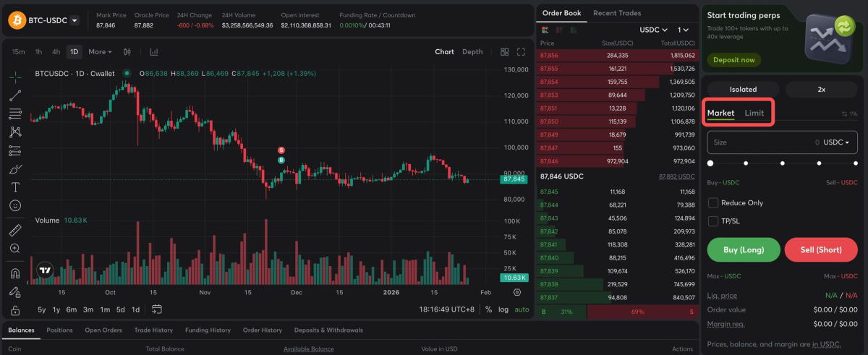868x355 pixels.
Task: Open order book USDC unit dropdown
Action: pyautogui.click(x=655, y=30)
